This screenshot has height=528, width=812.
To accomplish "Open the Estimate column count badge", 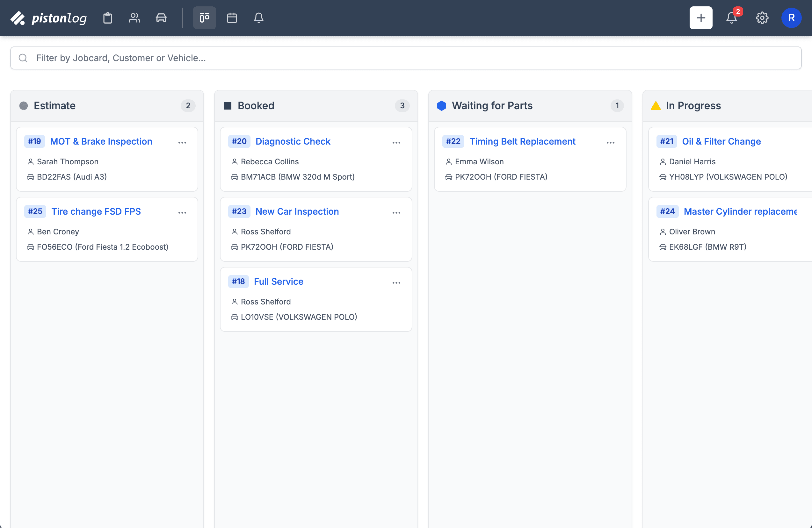I will point(188,106).
